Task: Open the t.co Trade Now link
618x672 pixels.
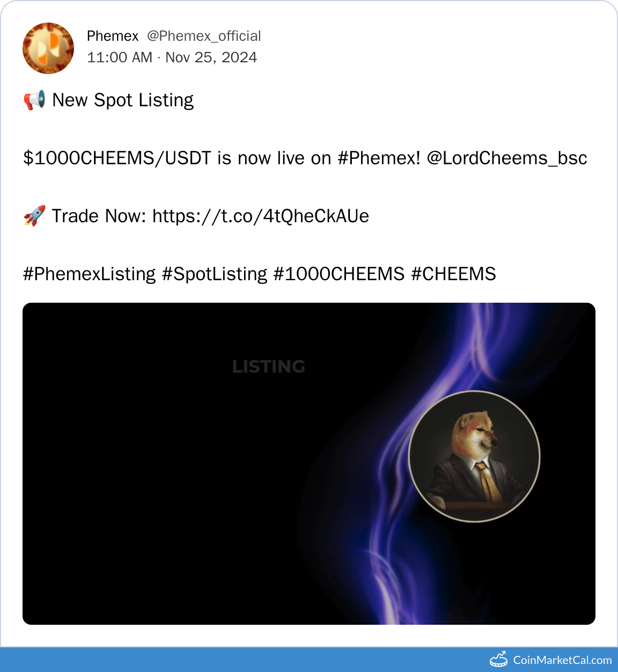Action: click(261, 216)
